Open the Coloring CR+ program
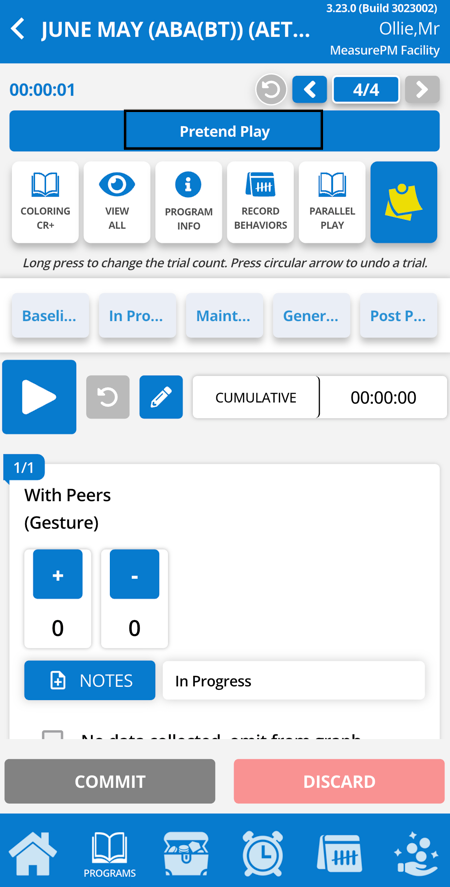Screen dimensions: 450x887 click(x=45, y=203)
